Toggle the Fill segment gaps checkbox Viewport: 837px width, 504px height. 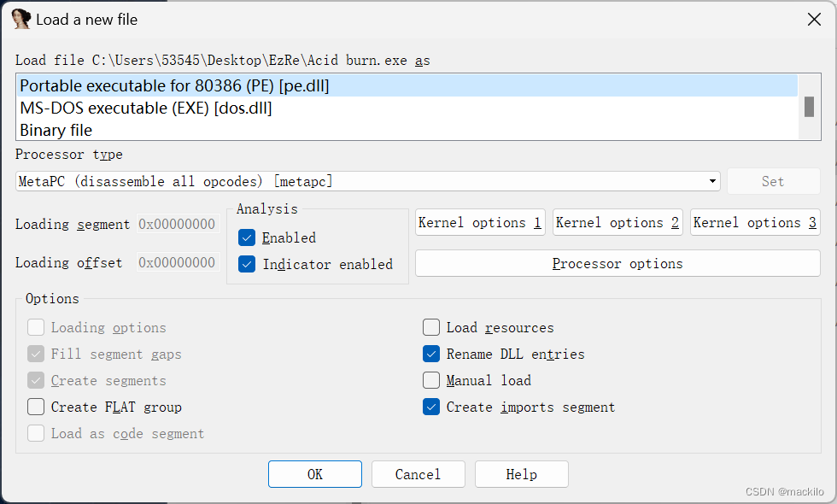[x=36, y=354]
